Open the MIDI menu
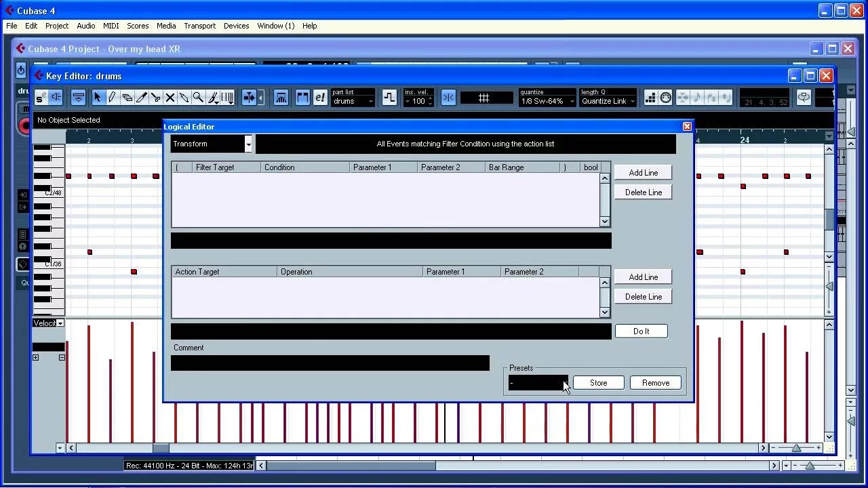The width and height of the screenshot is (868, 488). click(111, 26)
